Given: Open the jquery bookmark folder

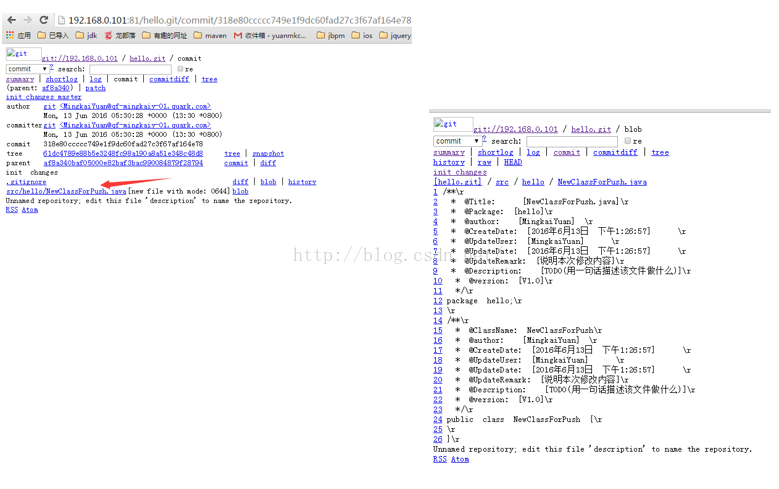Looking at the screenshot, I should (395, 35).
